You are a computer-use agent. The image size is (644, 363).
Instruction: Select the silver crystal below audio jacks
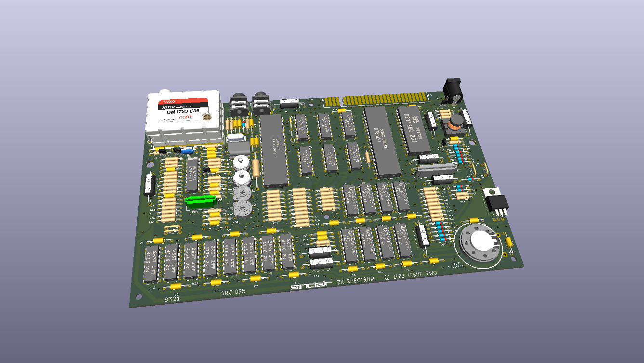[236, 138]
